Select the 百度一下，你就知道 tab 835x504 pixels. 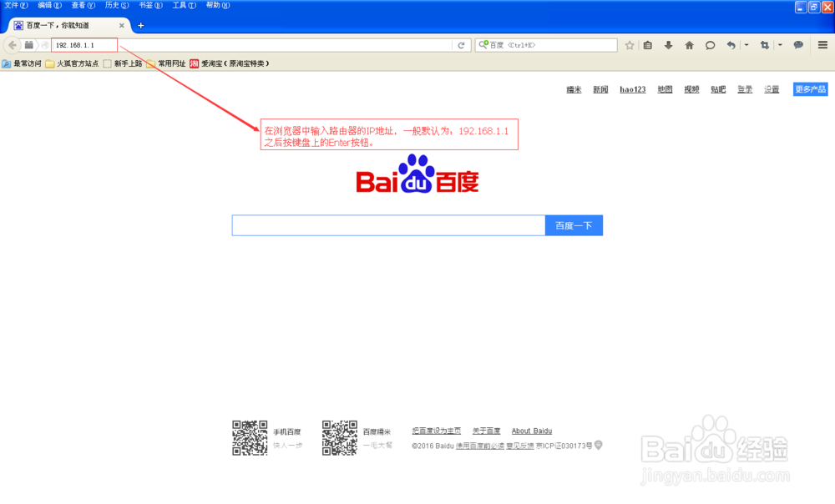(x=69, y=25)
